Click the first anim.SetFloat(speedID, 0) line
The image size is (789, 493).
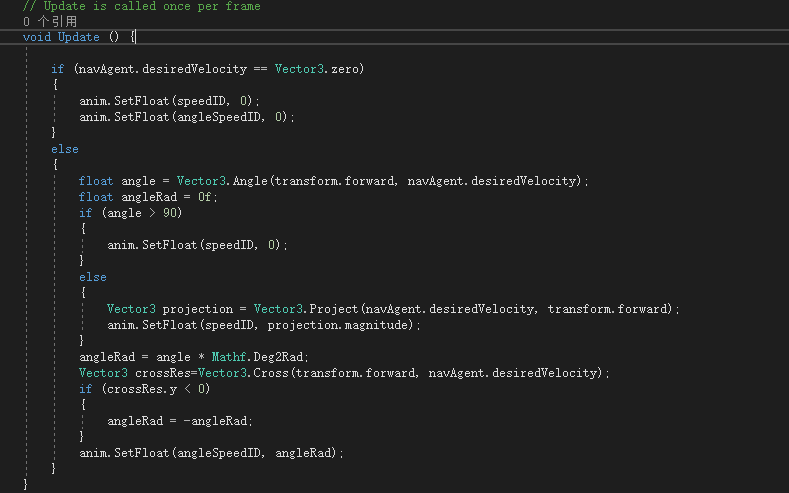point(170,101)
